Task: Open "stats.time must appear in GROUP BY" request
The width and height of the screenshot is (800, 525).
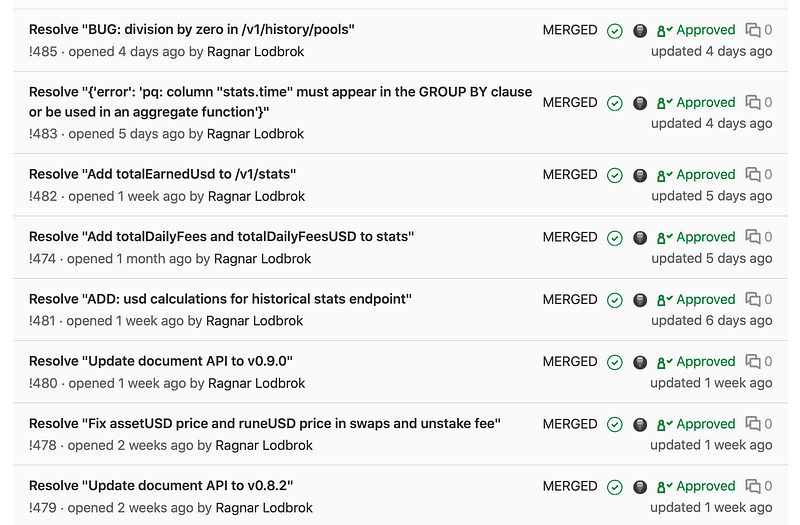Action: pyautogui.click(x=280, y=102)
